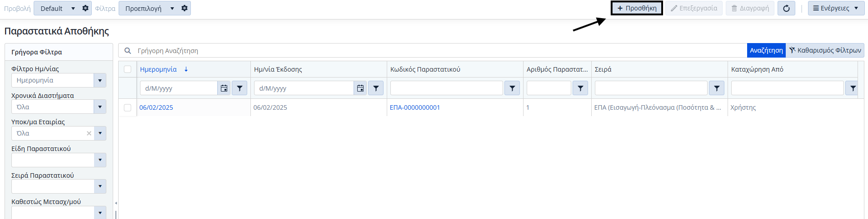Select the Γρήγορα Φίλτρα panel header
This screenshot has height=219, width=868.
click(x=59, y=52)
